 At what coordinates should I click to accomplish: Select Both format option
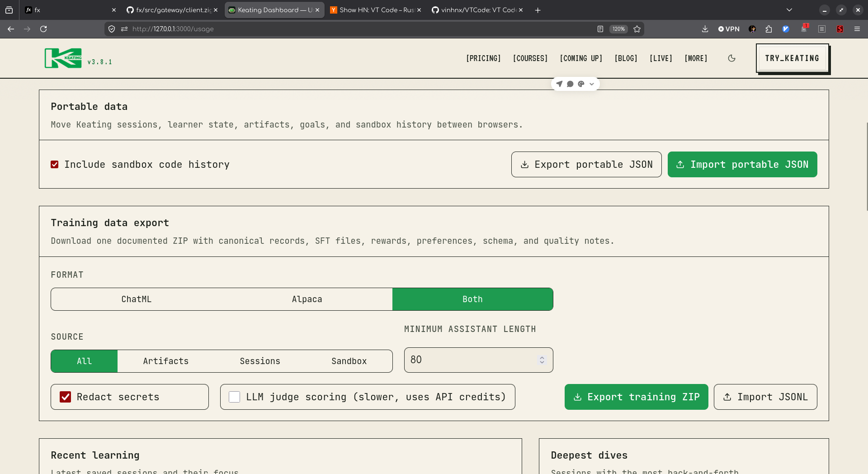click(x=472, y=299)
